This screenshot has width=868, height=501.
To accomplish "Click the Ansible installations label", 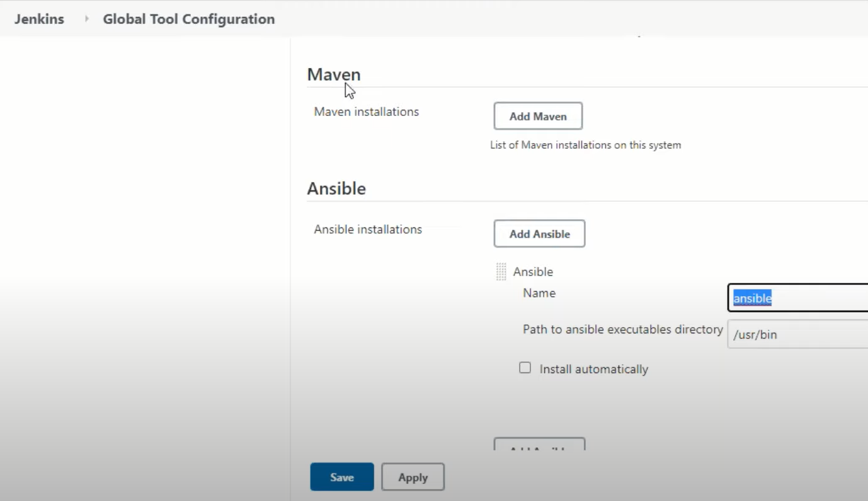I will [368, 229].
